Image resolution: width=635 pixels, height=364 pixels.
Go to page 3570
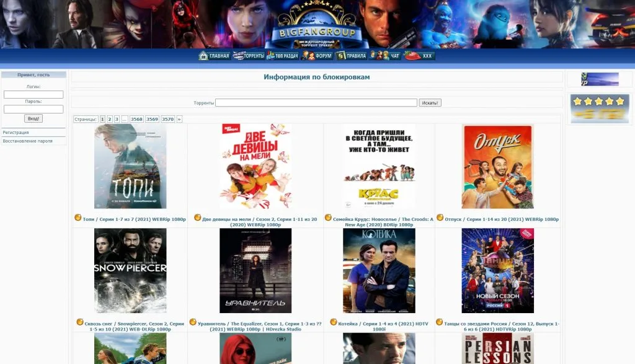[167, 119]
